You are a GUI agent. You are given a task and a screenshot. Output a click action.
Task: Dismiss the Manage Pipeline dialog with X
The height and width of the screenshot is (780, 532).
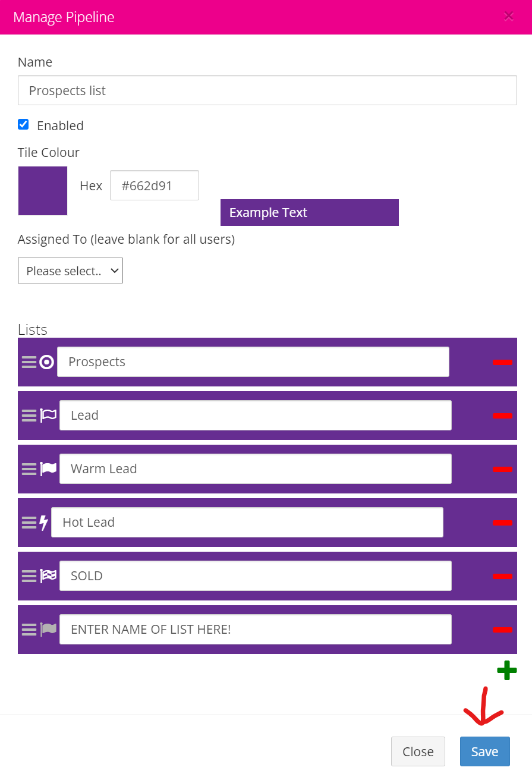pyautogui.click(x=509, y=17)
